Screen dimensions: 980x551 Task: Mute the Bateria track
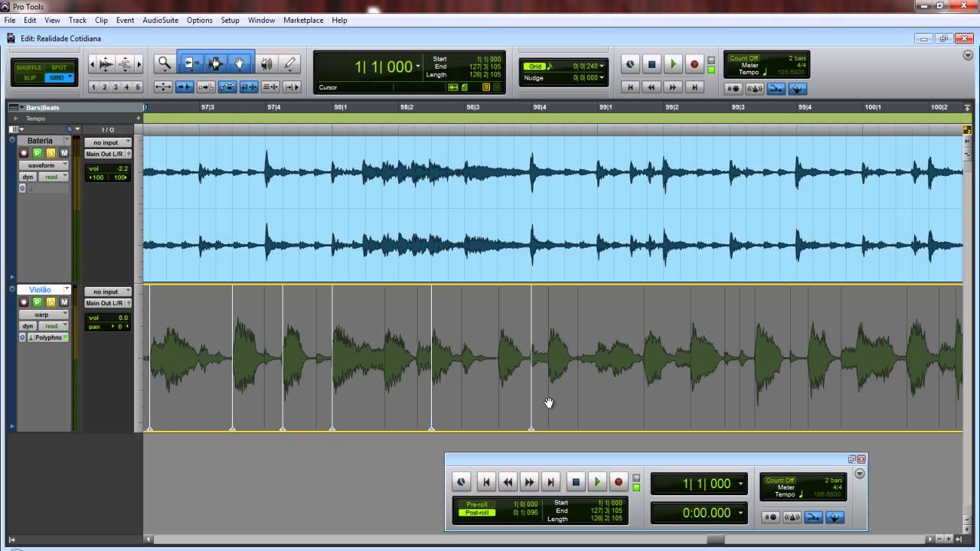64,153
